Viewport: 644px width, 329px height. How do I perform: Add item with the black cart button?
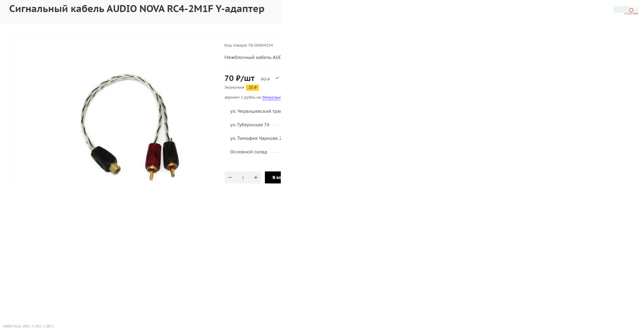pos(273,177)
